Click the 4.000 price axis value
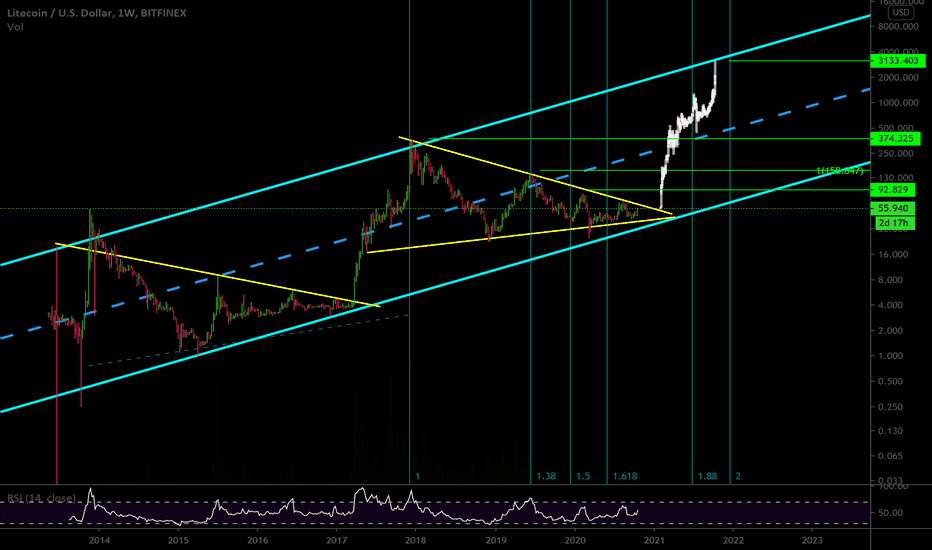Screen dimensions: 932x550 point(890,305)
